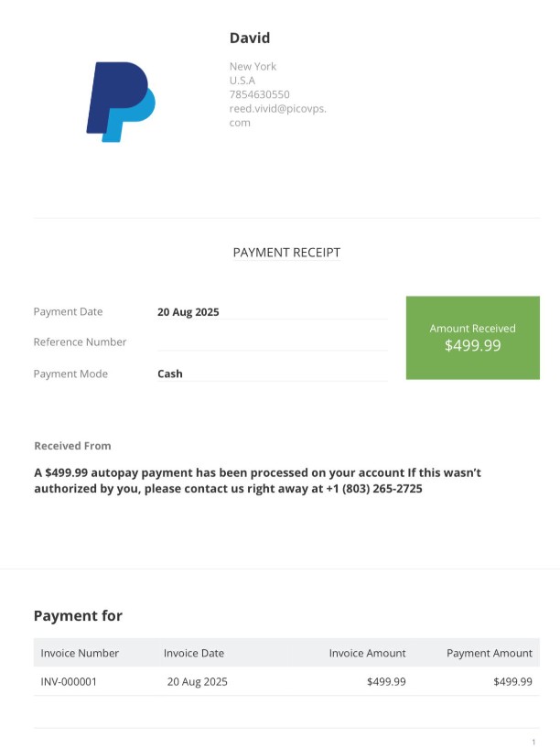Image resolution: width=560 pixels, height=748 pixels.
Task: Click the invoice date in the table row
Action: (198, 682)
